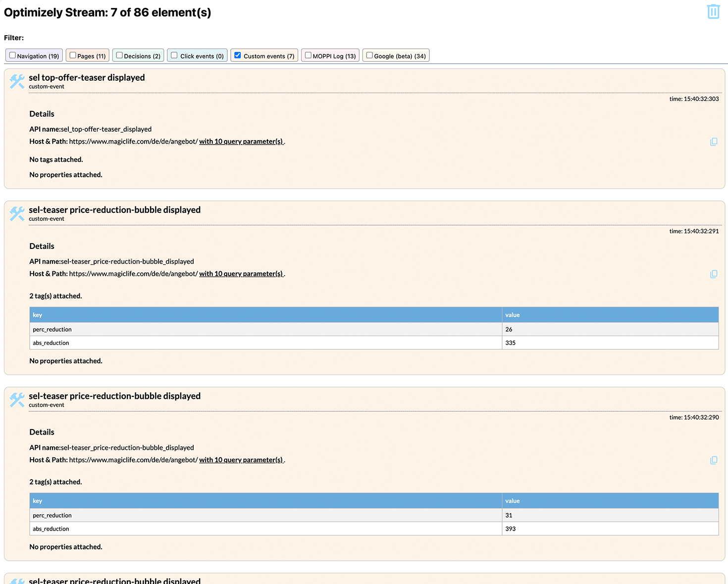Copy URL of event timed 15:40:32:290
The height and width of the screenshot is (584, 728).
tap(714, 460)
